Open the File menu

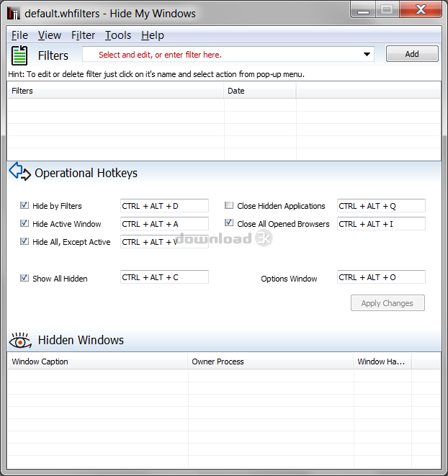pos(19,35)
